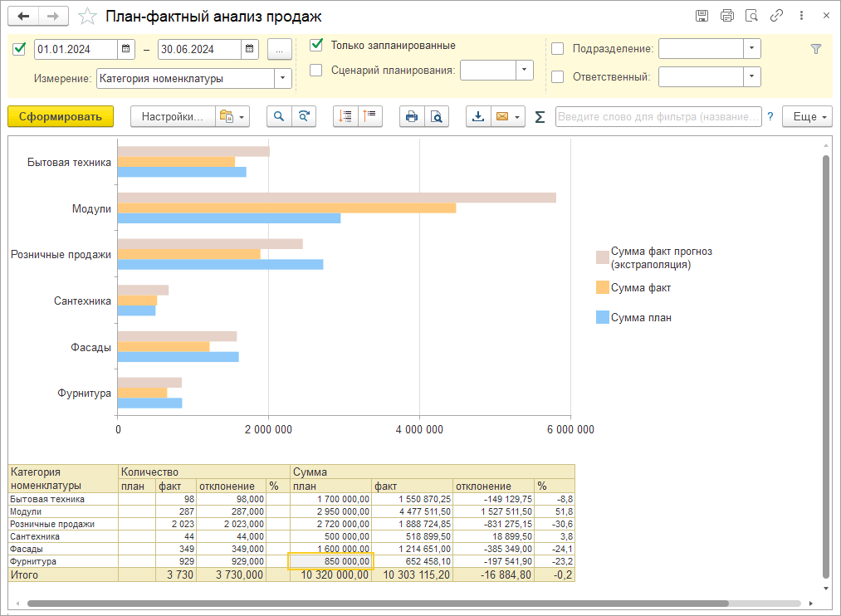The image size is (841, 616).
Task: Uncheck 'Только запланированные' checkbox
Action: click(x=316, y=46)
